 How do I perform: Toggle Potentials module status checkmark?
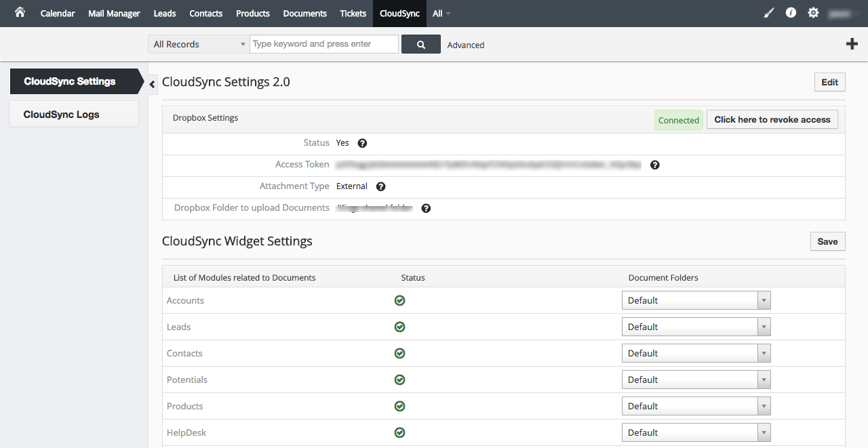click(x=400, y=380)
